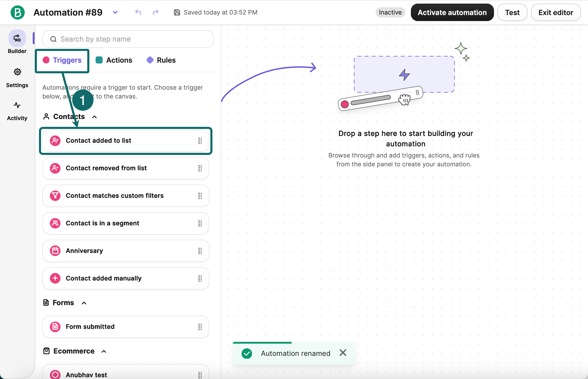
Task: Click the Contact matches custom filters icon
Action: coord(55,196)
